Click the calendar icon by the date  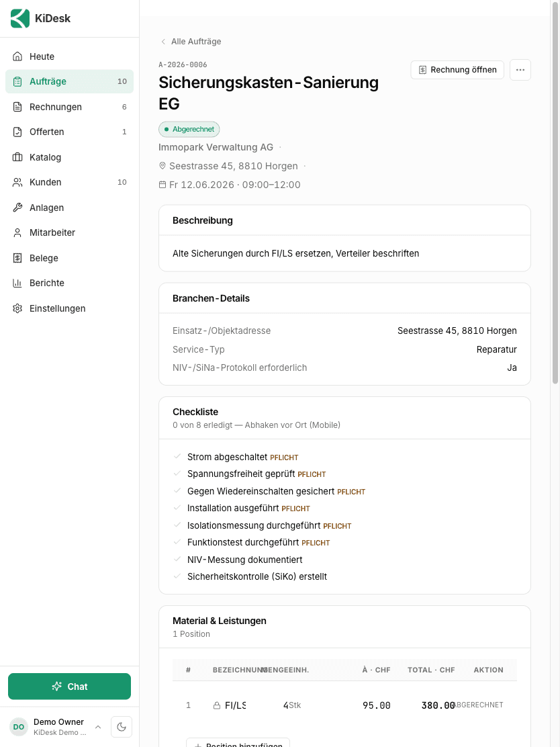tap(162, 184)
